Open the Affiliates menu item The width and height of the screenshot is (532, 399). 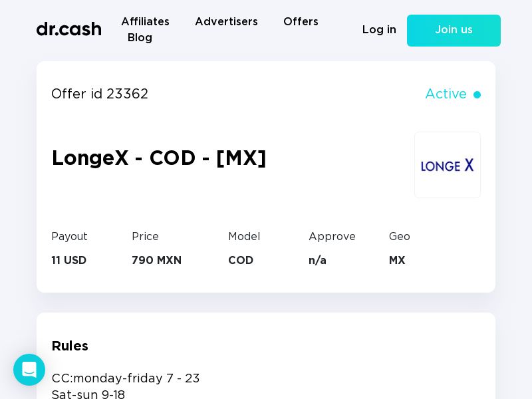click(145, 22)
